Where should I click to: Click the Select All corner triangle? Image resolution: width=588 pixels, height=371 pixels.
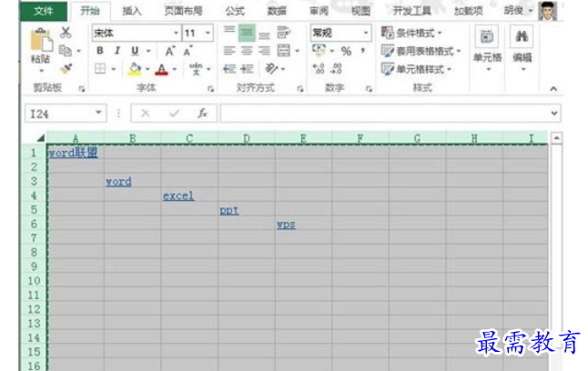41,138
